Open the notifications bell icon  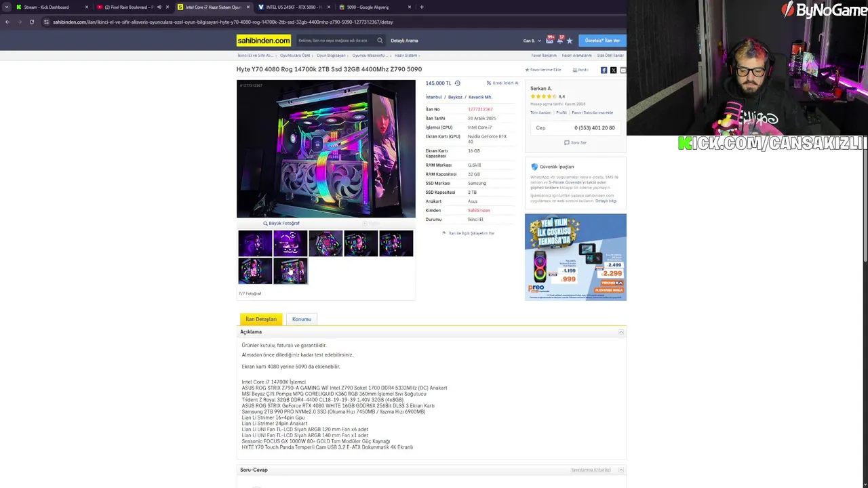point(560,41)
